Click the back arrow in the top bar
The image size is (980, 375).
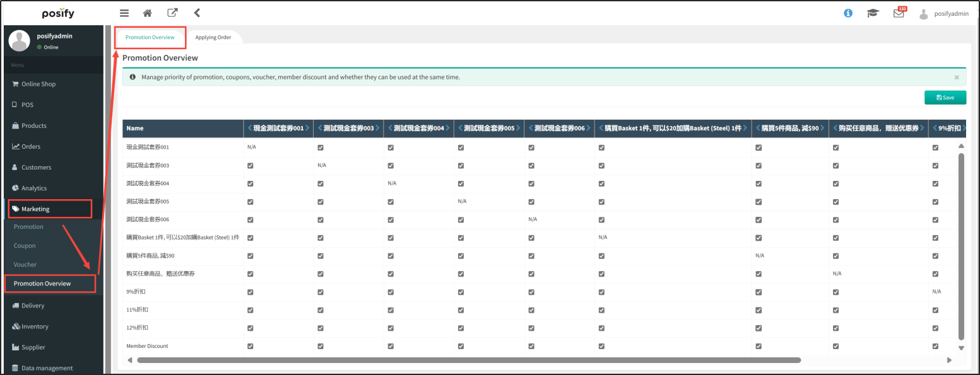pyautogui.click(x=196, y=13)
